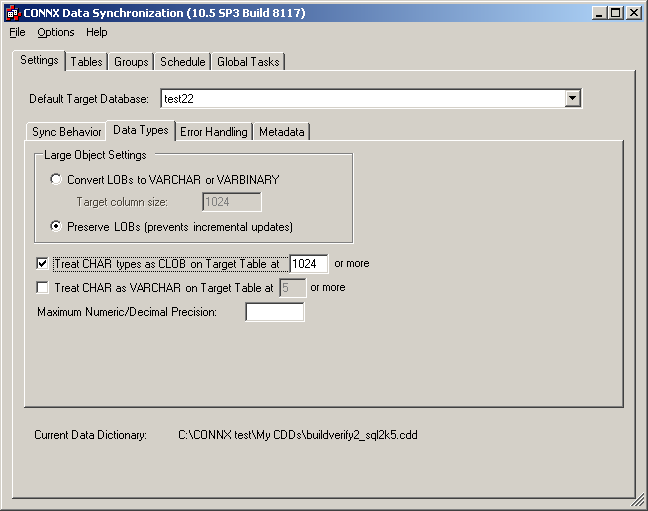The height and width of the screenshot is (511, 648).
Task: Open the Help menu
Action: tap(96, 32)
